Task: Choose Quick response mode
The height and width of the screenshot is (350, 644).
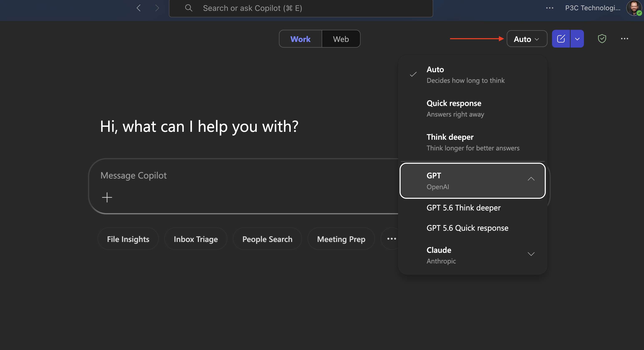Action: coord(473,108)
